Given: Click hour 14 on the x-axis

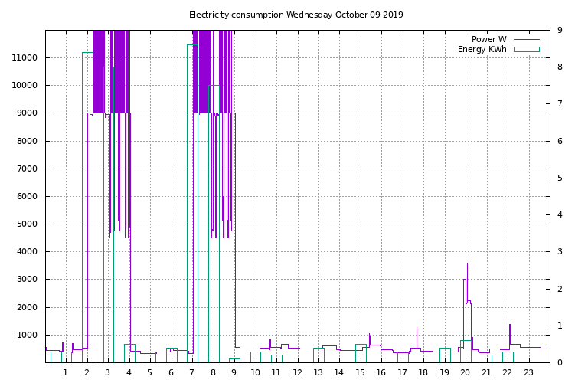Looking at the screenshot, I should point(339,372).
